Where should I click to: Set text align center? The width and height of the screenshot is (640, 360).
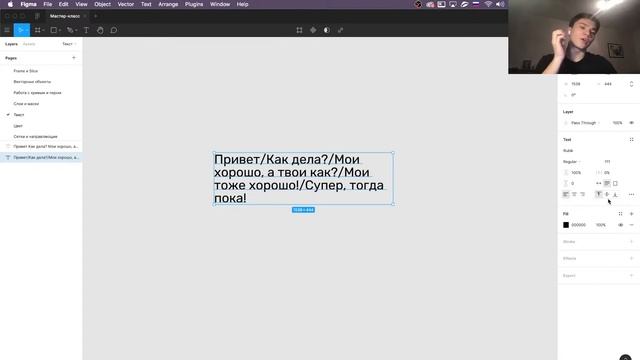[574, 194]
